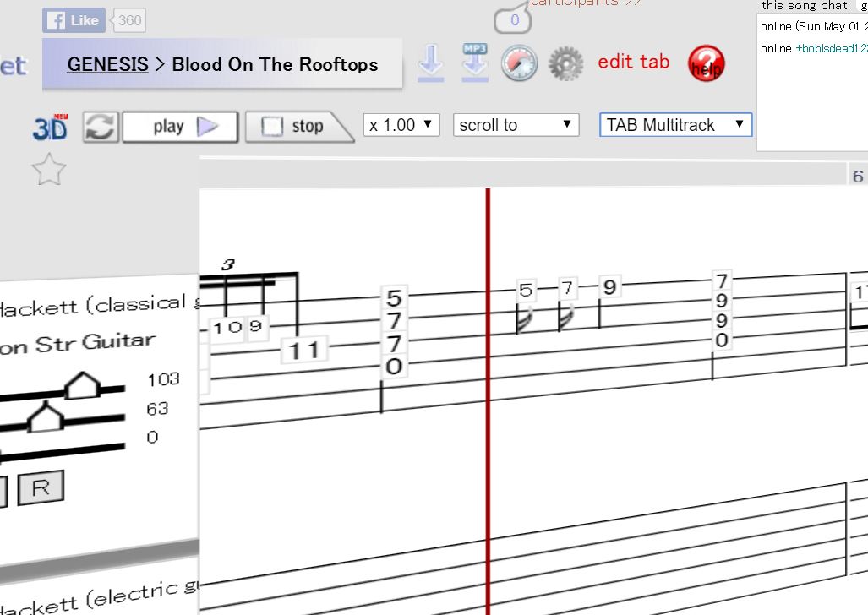Click the participants link at top
Image resolution: width=868 pixels, height=615 pixels.
[585, 3]
